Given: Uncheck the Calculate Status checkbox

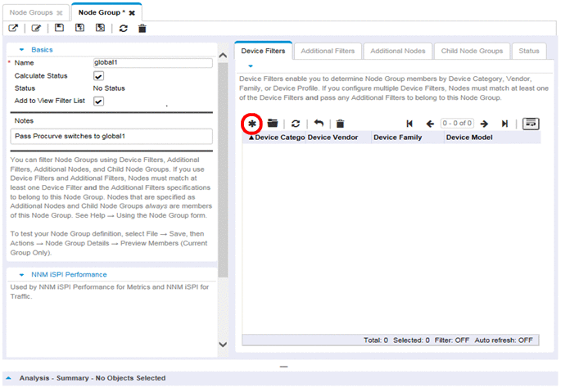Looking at the screenshot, I should (x=98, y=75).
